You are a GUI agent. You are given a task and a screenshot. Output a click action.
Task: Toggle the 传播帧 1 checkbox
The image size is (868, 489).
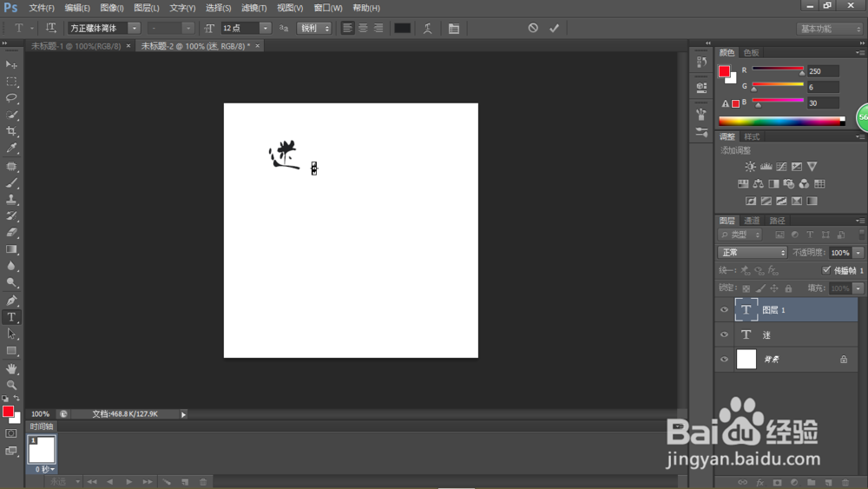[826, 270]
